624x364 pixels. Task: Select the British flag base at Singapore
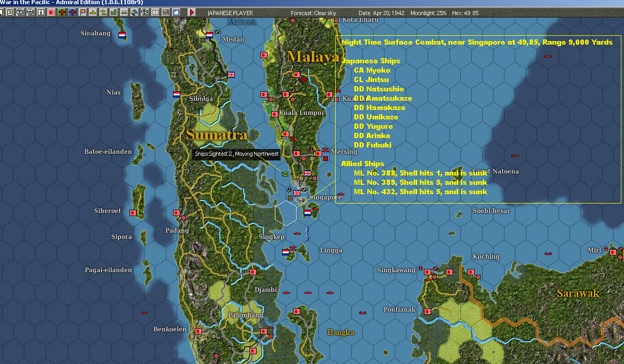point(297,193)
